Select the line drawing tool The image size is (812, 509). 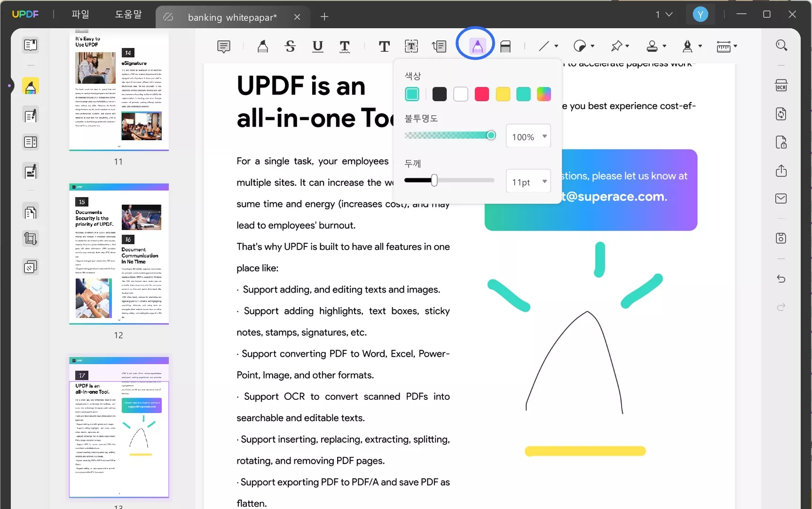pyautogui.click(x=544, y=46)
